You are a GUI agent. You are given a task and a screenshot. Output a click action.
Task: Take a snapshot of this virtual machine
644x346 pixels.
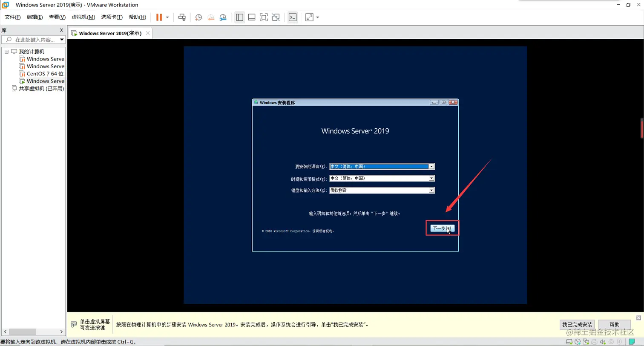click(198, 17)
